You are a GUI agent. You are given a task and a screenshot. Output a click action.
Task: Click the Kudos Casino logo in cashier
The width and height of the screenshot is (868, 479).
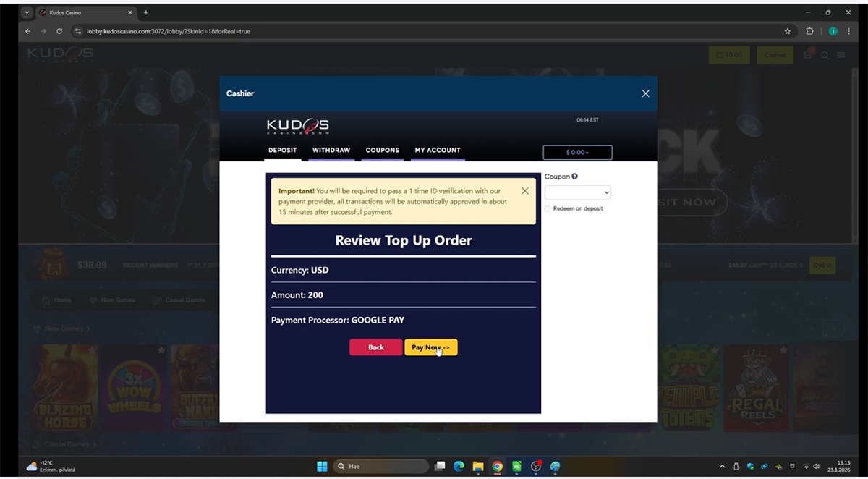click(x=297, y=127)
